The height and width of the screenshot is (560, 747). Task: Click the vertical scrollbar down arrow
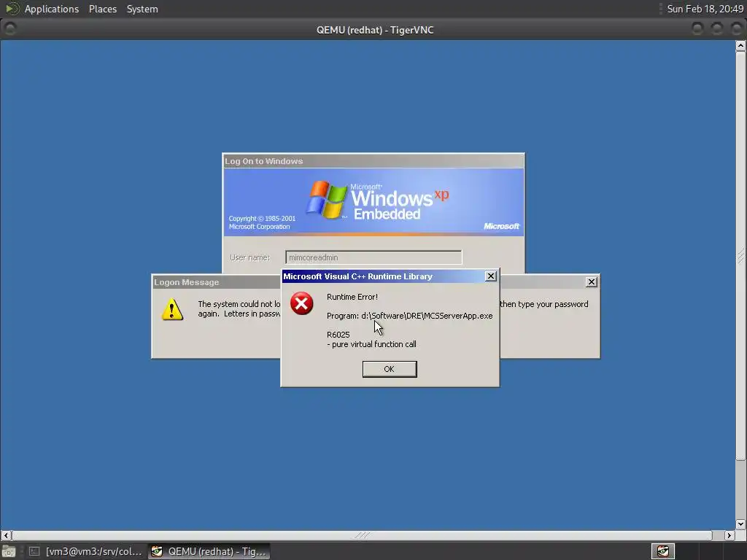(x=740, y=524)
